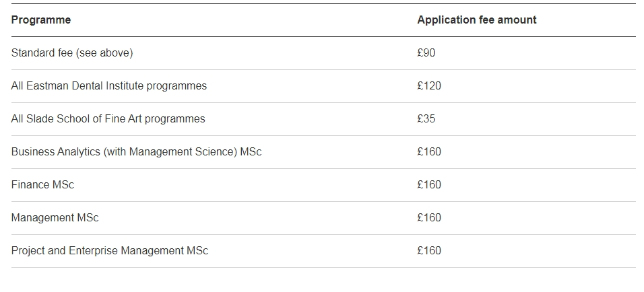Click the £160 fee beside Management MSc
Image resolution: width=644 pixels, height=292 pixels.
tap(429, 218)
